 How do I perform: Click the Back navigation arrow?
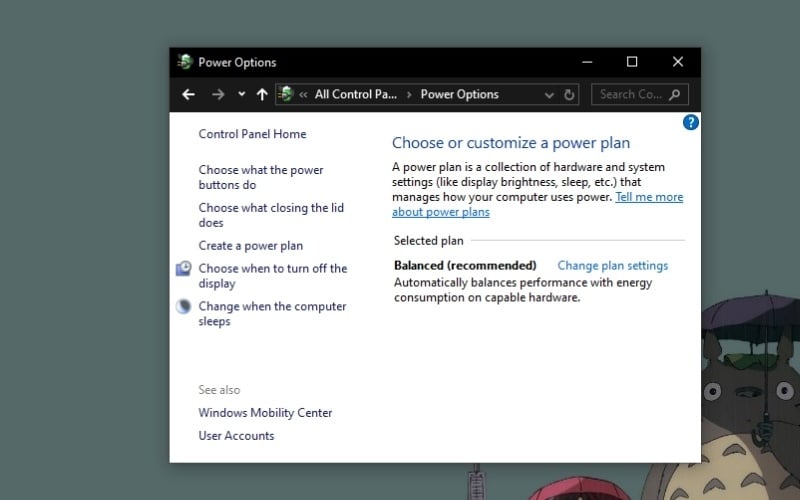coord(188,94)
